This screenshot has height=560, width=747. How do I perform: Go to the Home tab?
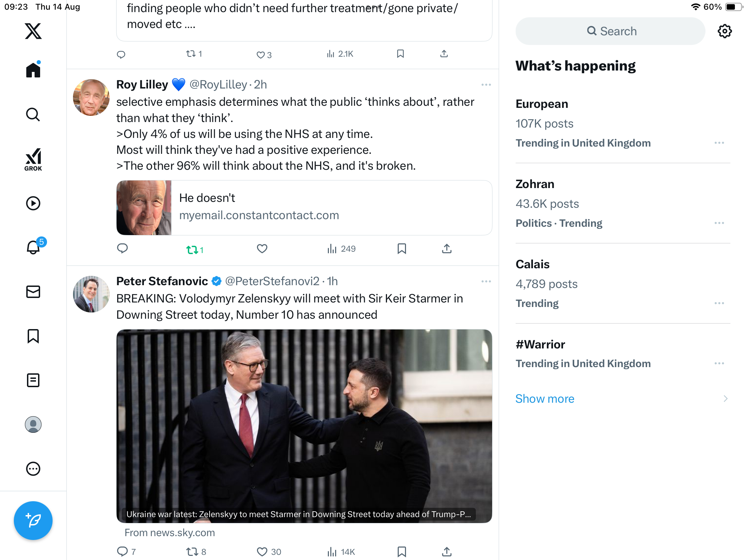pyautogui.click(x=33, y=70)
